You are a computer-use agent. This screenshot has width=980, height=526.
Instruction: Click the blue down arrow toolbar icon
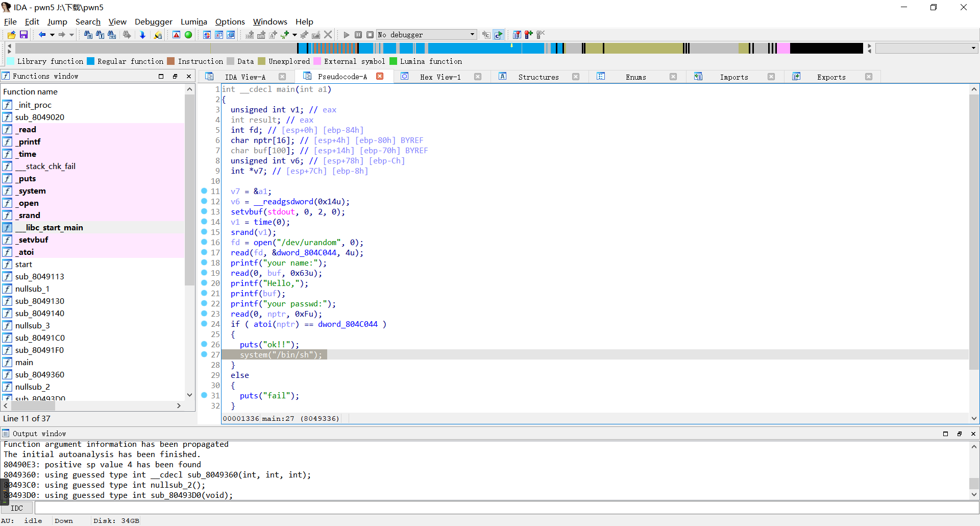point(142,35)
